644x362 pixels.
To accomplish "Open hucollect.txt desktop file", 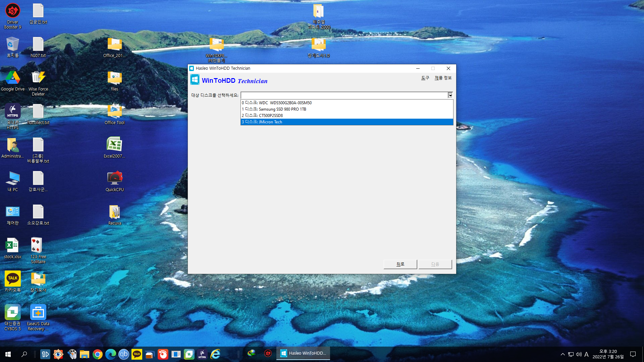I will [x=38, y=114].
